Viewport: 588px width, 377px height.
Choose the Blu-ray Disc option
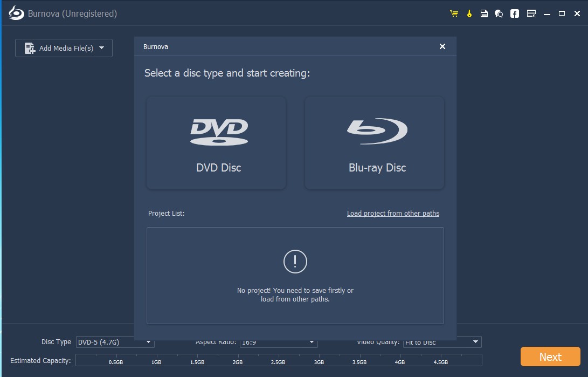pyautogui.click(x=375, y=143)
